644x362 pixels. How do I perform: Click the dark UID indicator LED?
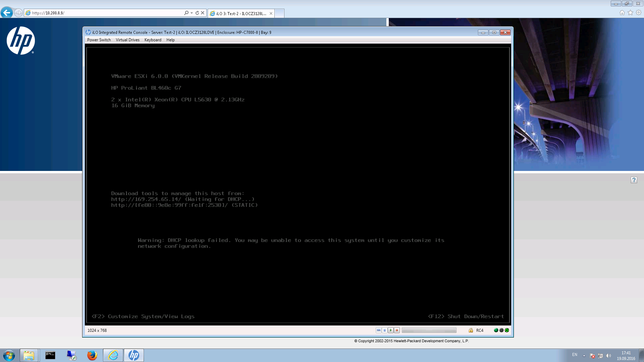coord(501,330)
